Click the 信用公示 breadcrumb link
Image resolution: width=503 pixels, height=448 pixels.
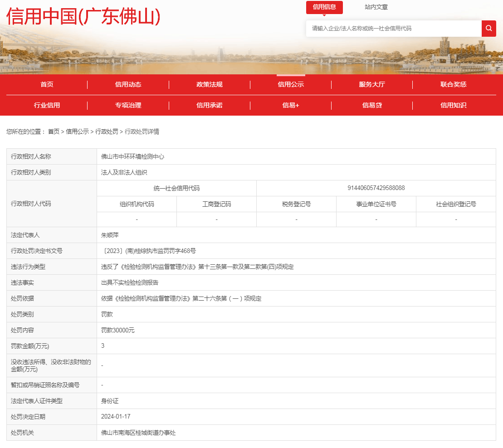pos(77,131)
